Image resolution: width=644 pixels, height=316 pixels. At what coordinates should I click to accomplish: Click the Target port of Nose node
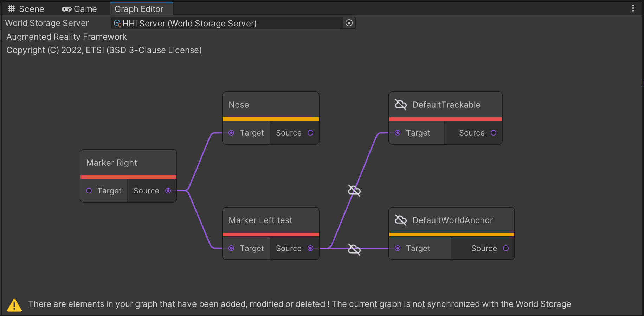[x=231, y=133]
